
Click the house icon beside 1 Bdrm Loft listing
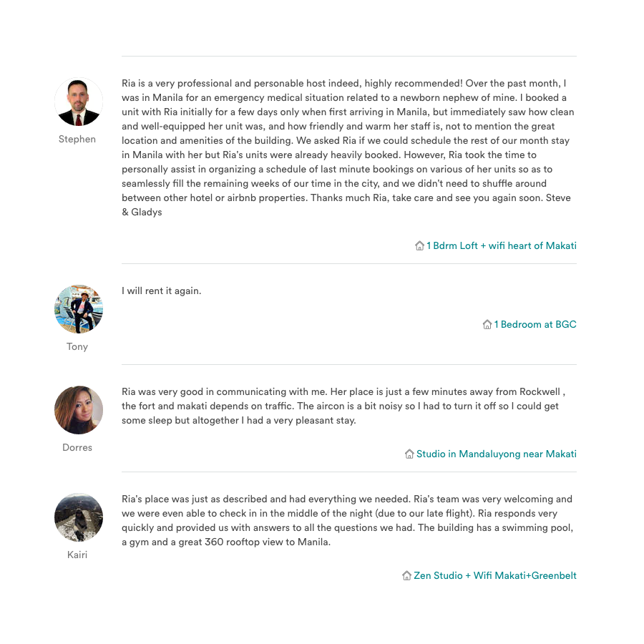coord(420,245)
